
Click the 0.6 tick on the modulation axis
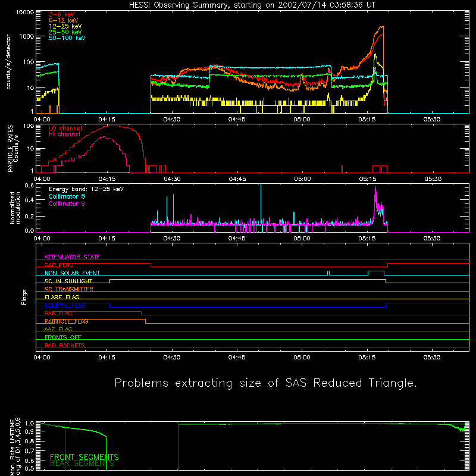click(29, 185)
